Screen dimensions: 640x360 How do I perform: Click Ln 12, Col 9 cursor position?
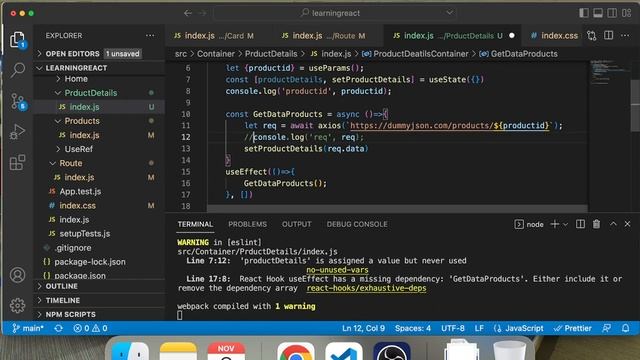tap(363, 328)
